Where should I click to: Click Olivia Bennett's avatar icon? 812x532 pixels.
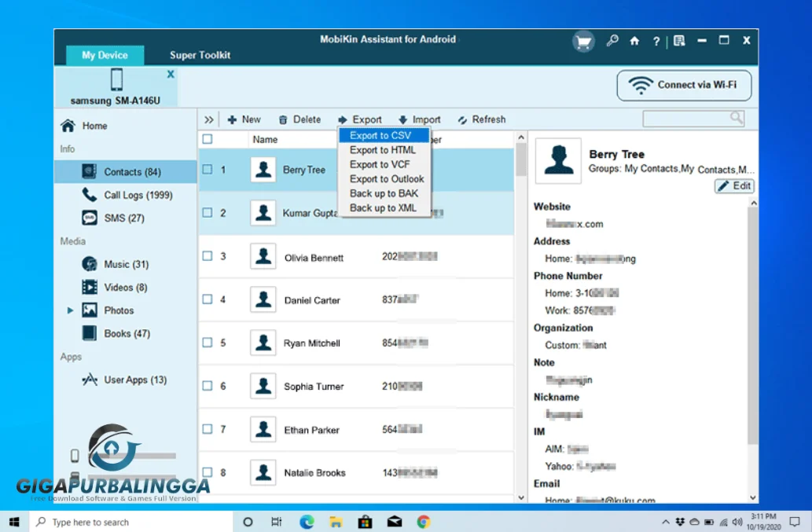[x=263, y=256]
